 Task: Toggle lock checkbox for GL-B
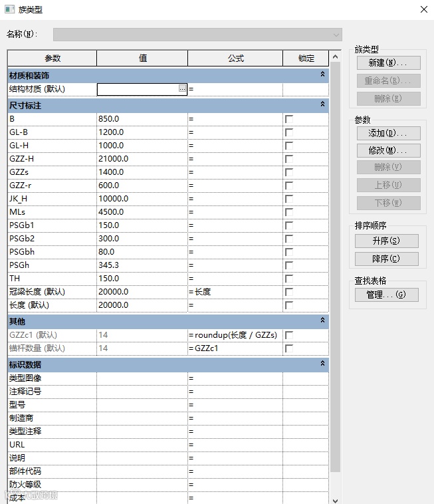point(289,132)
